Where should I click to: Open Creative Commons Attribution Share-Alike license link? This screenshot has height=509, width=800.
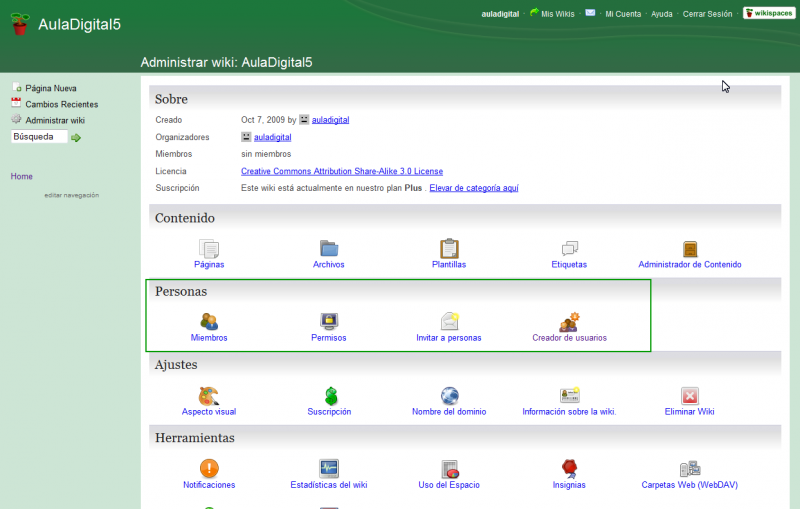(x=342, y=171)
